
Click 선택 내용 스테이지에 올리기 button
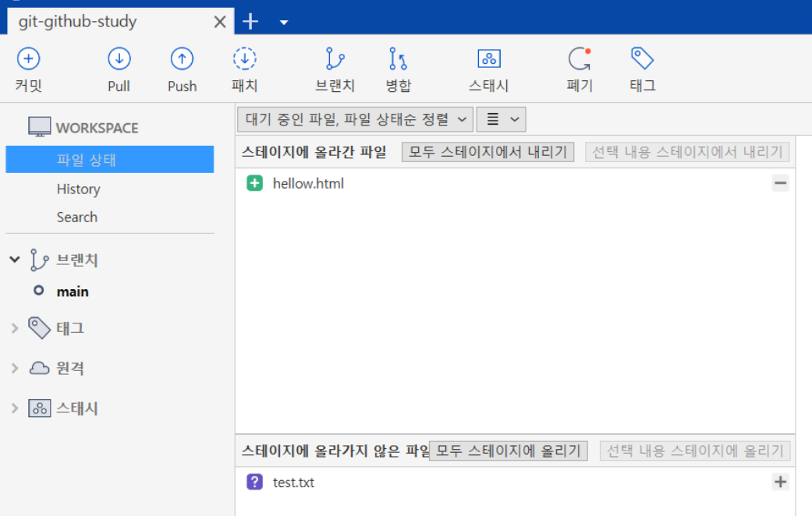[695, 451]
